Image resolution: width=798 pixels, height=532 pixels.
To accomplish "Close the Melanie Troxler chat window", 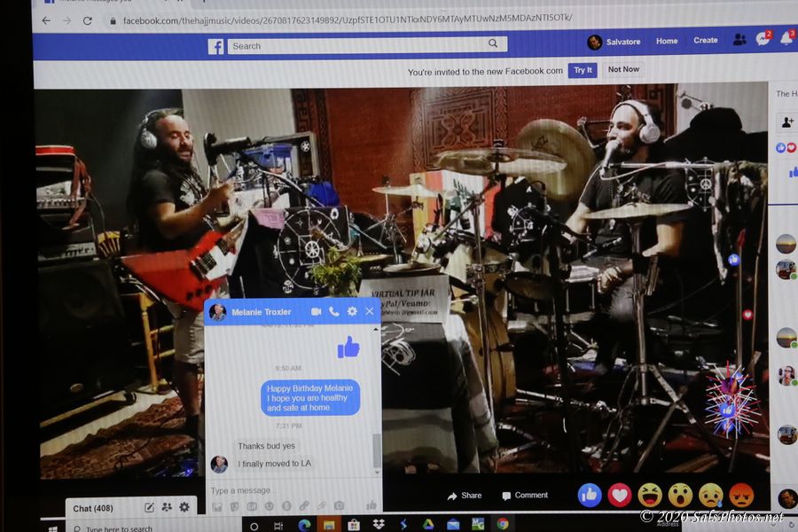I will click(370, 312).
